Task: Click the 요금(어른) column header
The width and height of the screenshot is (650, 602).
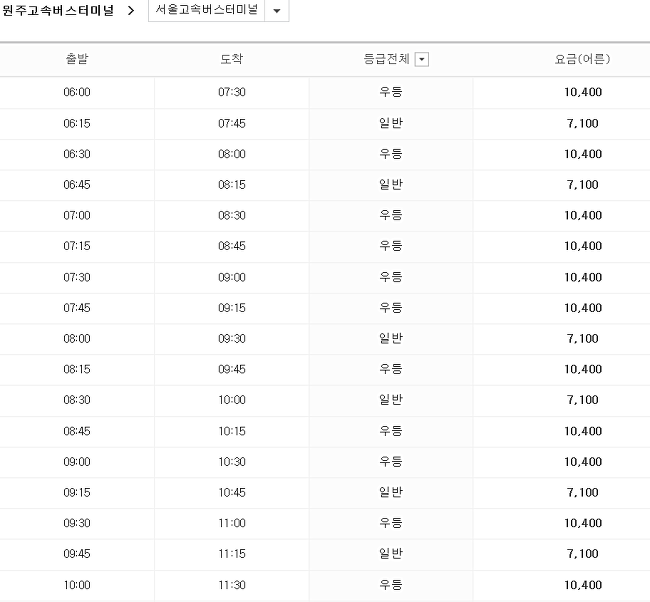Action: 582,59
